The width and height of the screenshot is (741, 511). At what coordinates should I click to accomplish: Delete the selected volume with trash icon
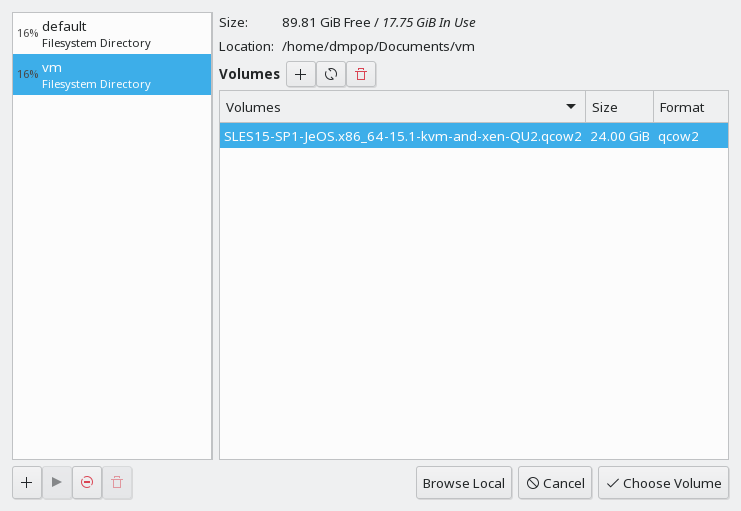pyautogui.click(x=361, y=74)
